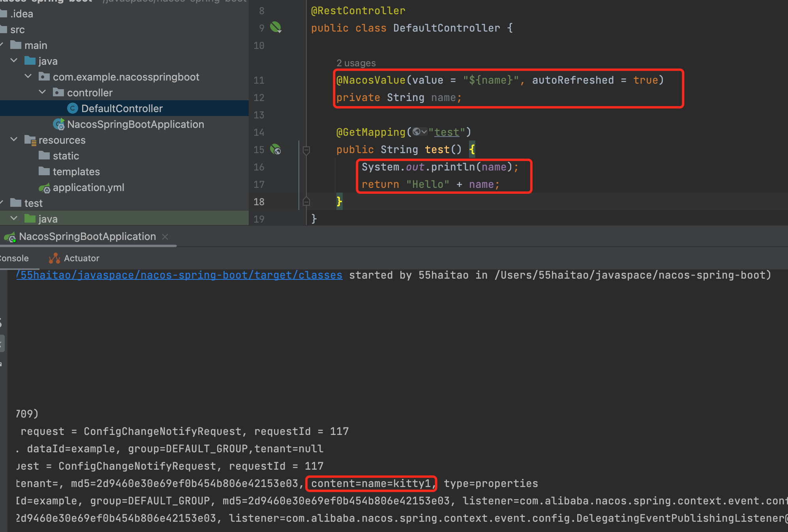Click the Actuator tab icon

pyautogui.click(x=54, y=258)
